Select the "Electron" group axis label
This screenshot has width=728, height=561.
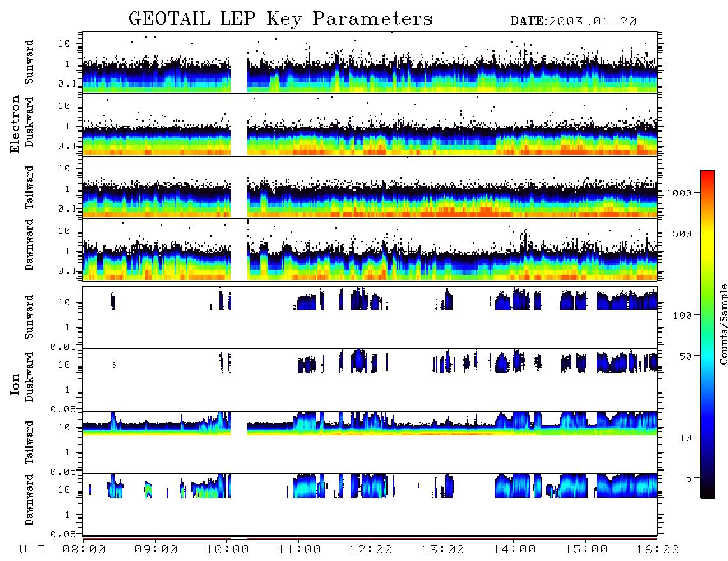15,124
